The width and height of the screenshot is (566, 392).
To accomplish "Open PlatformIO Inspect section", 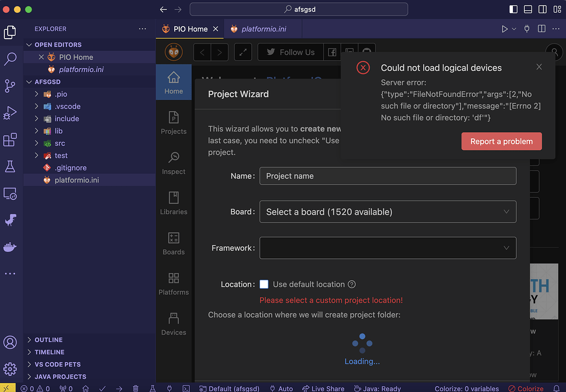I will pyautogui.click(x=174, y=163).
